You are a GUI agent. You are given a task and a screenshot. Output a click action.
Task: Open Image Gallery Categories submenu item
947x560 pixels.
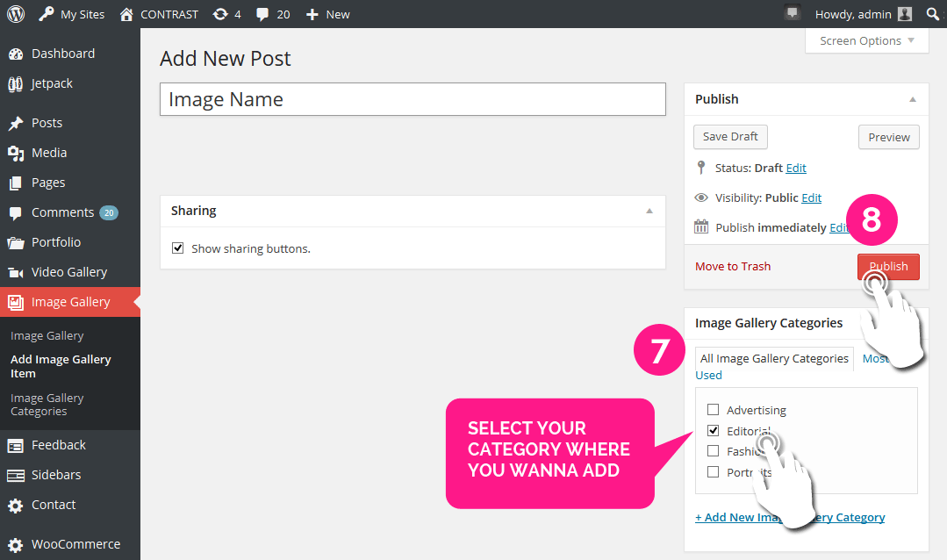click(47, 405)
